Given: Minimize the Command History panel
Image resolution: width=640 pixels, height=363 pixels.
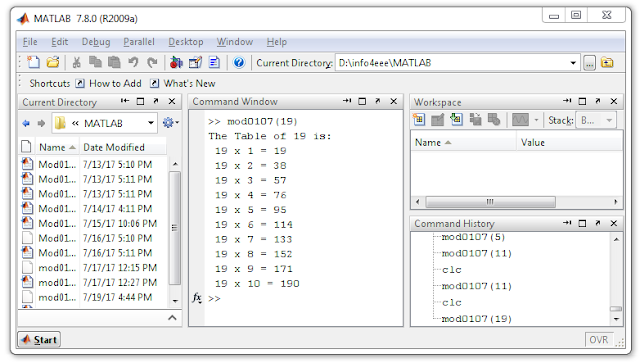Looking at the screenshot, I should (567, 223).
